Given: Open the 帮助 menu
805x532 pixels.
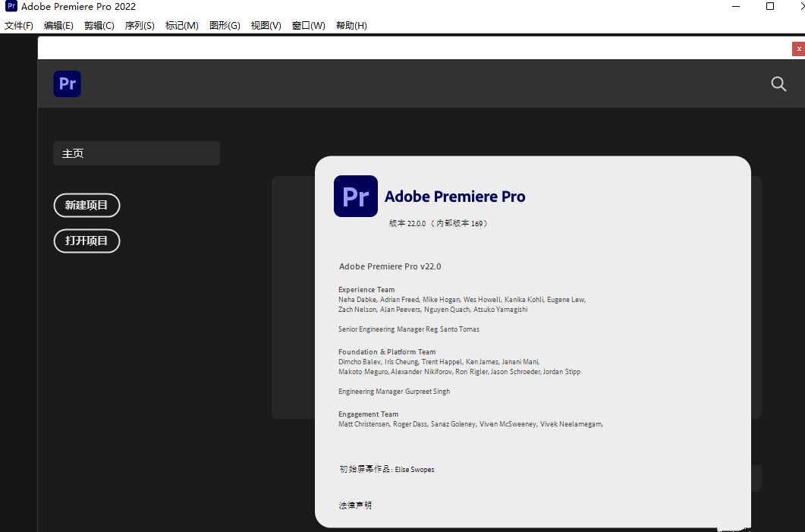Looking at the screenshot, I should [x=351, y=25].
